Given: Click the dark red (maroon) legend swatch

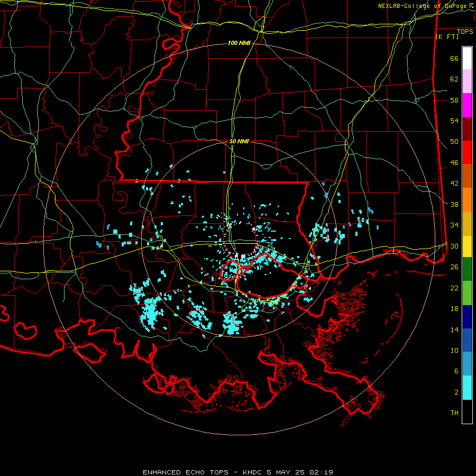Looking at the screenshot, I should [x=467, y=129].
